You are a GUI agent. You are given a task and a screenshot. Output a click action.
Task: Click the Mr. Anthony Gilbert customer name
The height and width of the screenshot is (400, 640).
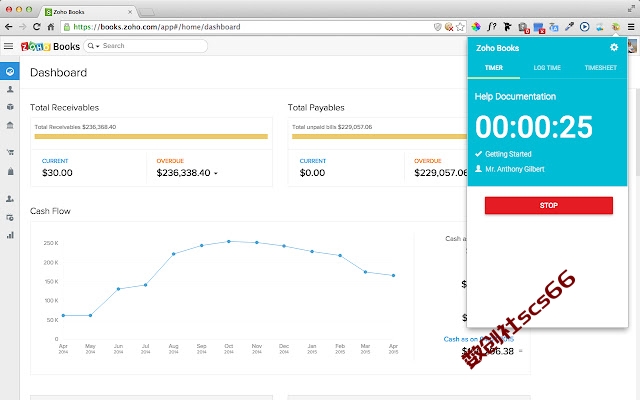(x=515, y=169)
